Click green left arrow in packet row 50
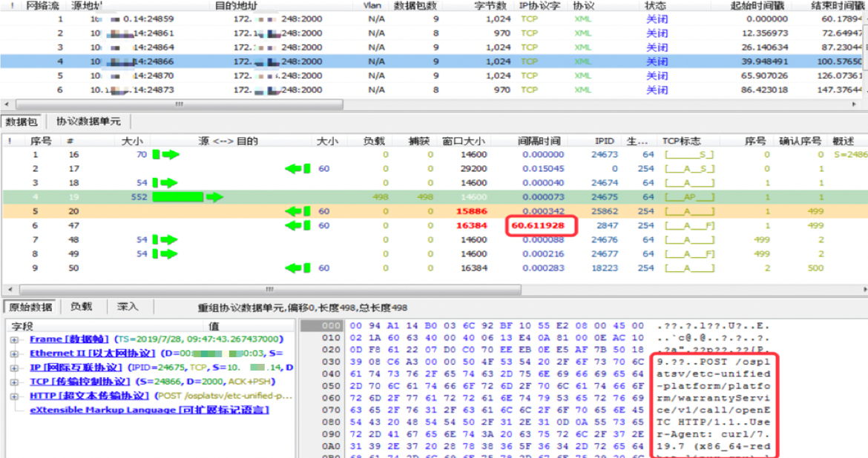 point(297,268)
